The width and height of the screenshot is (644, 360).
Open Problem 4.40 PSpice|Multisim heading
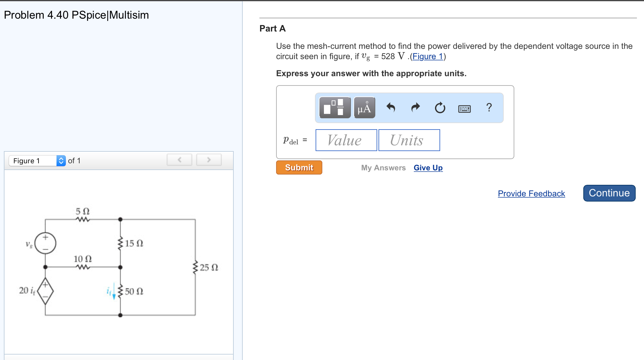(x=76, y=15)
